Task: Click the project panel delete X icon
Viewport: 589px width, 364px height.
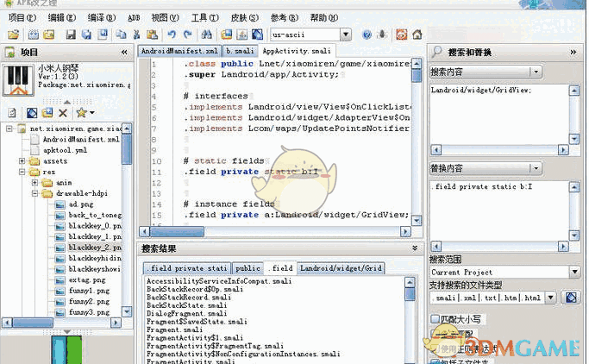Action: pos(63,113)
